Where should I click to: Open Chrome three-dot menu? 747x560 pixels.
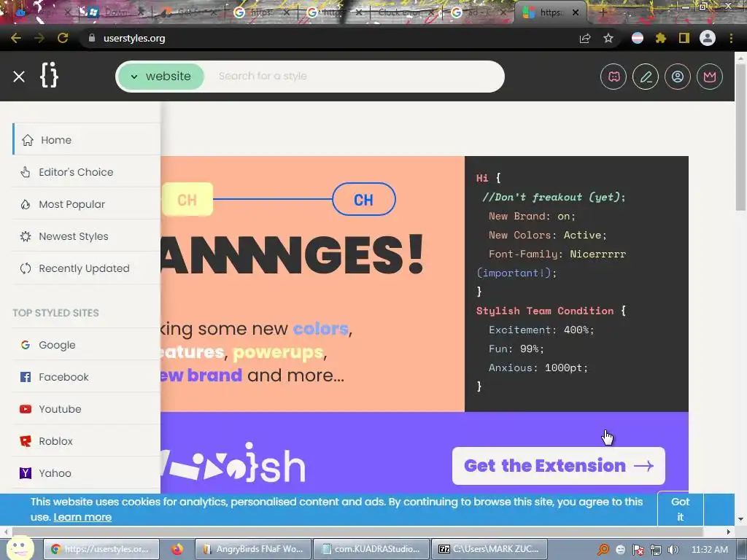click(731, 38)
